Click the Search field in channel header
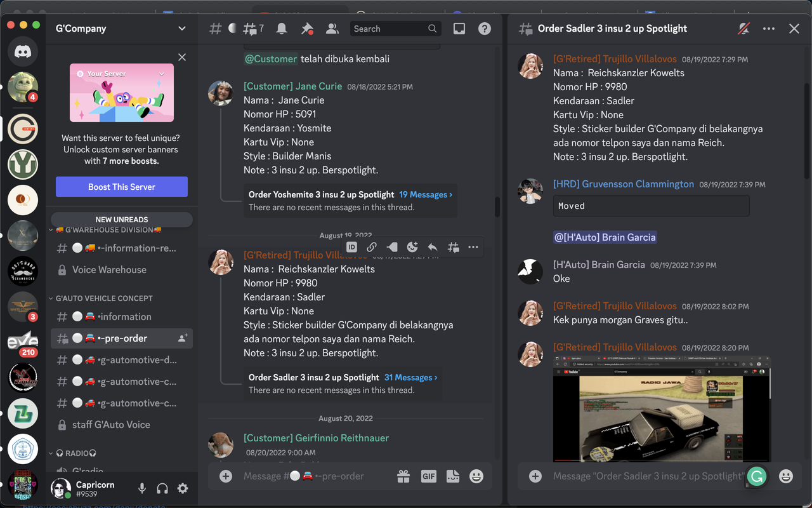 [396, 29]
